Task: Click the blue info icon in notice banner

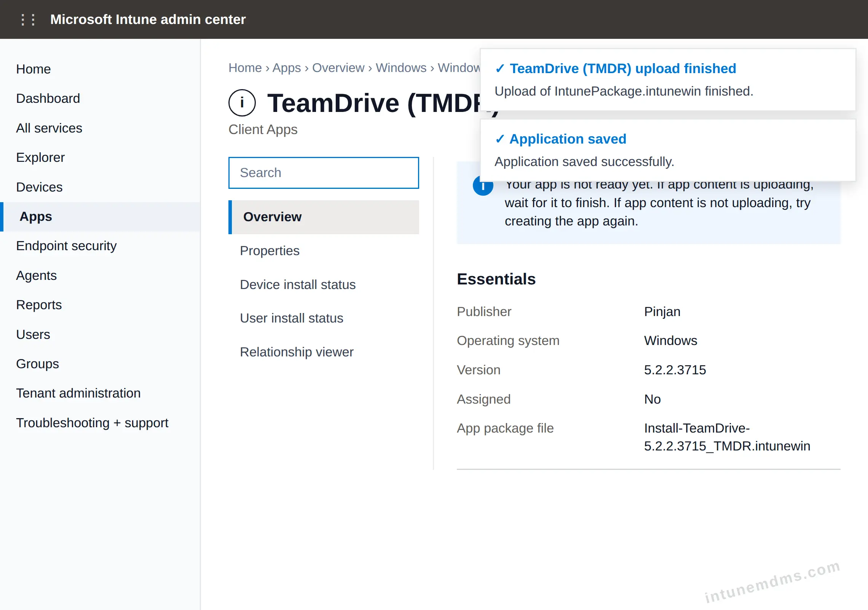Action: (483, 187)
